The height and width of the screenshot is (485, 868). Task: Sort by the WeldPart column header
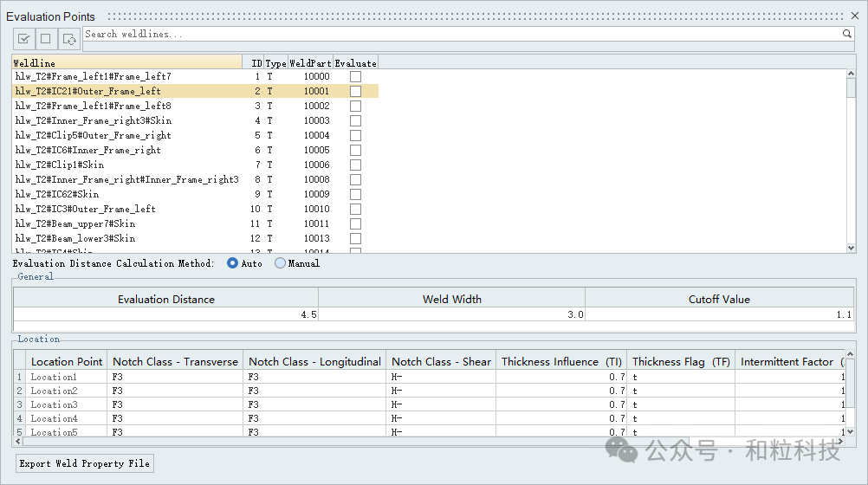310,63
